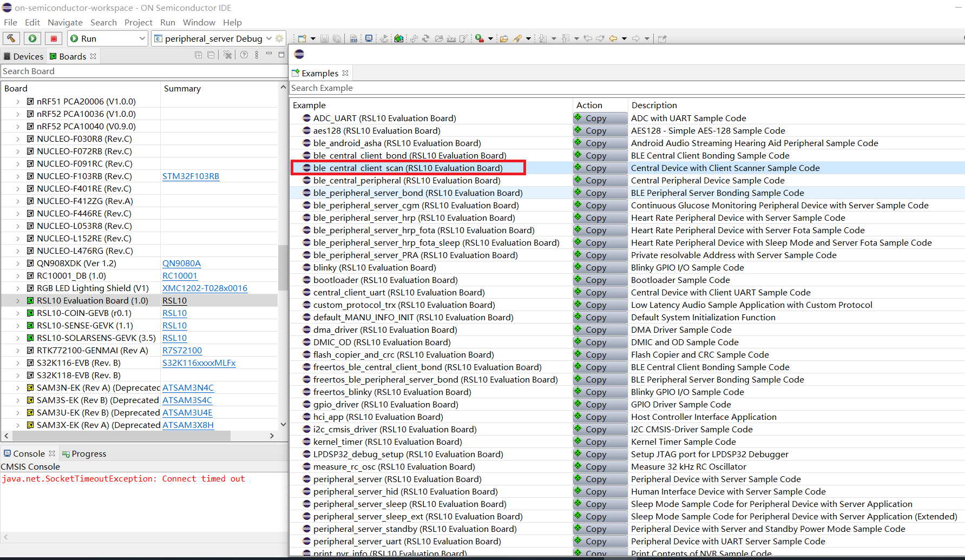Open the Help menu
This screenshot has width=965, height=560.
232,22
